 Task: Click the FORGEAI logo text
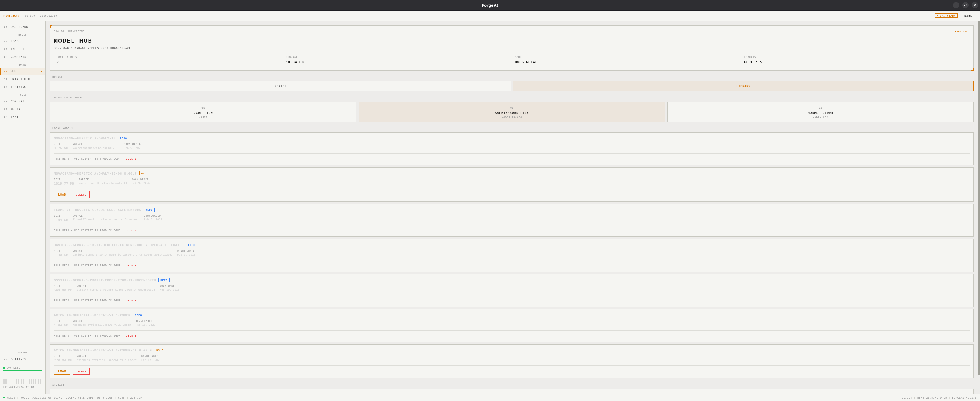[11, 16]
